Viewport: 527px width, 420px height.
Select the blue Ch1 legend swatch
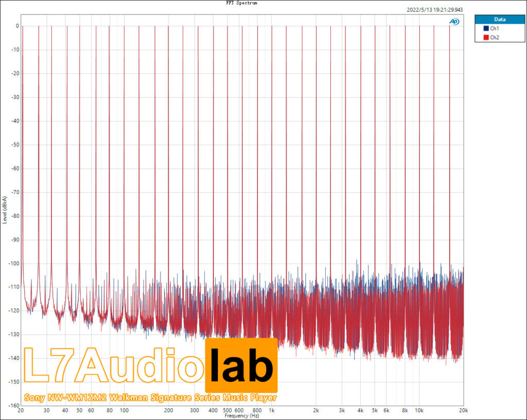click(x=486, y=28)
